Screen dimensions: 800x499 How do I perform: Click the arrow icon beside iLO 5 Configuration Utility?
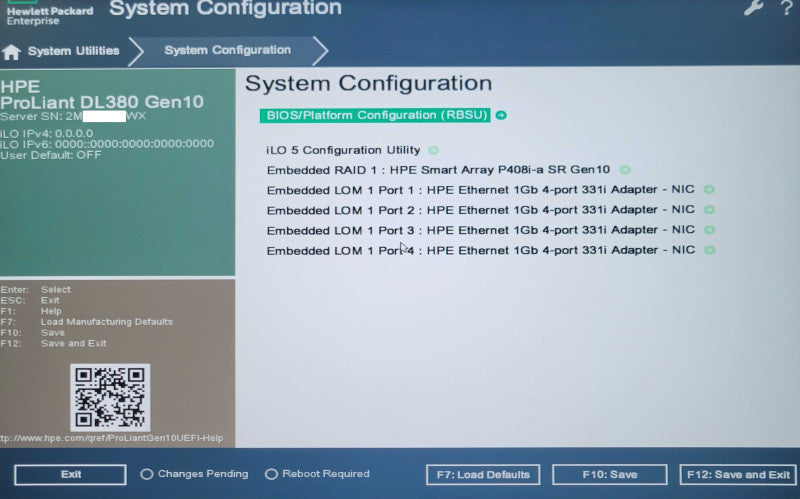click(x=433, y=151)
